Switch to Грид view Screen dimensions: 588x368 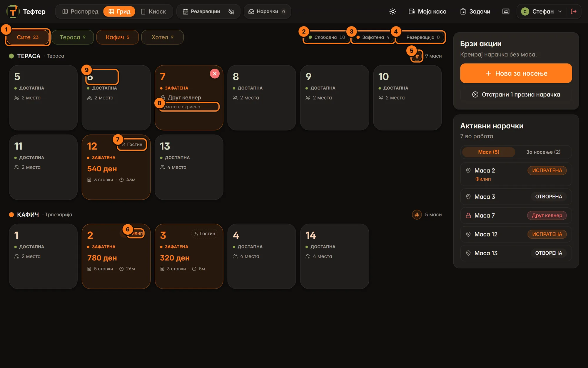coord(119,11)
